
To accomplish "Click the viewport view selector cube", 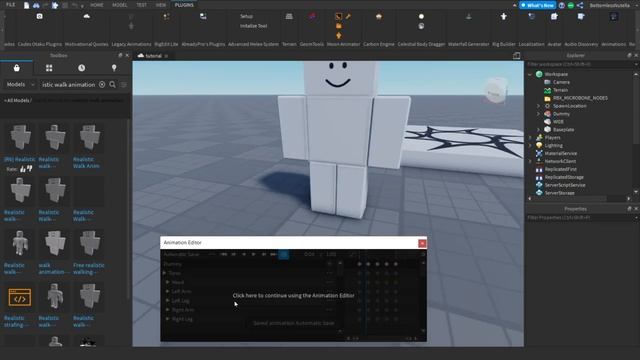I will pos(495,91).
